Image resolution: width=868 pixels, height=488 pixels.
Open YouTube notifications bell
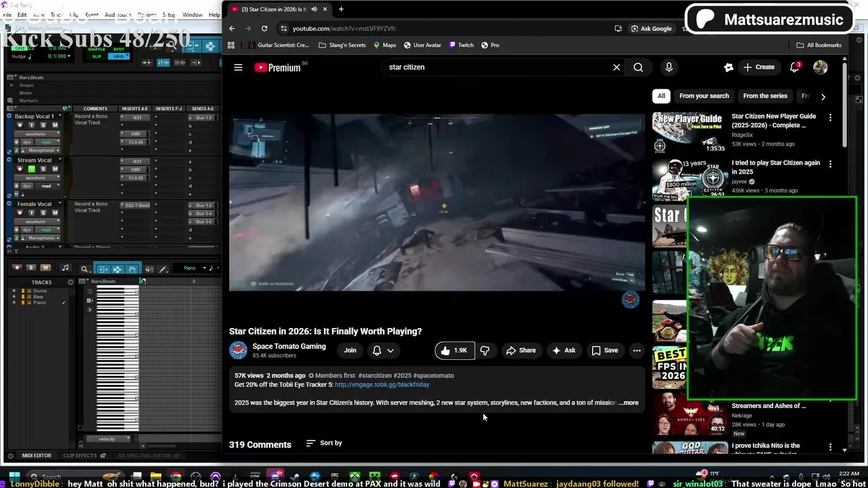point(795,67)
